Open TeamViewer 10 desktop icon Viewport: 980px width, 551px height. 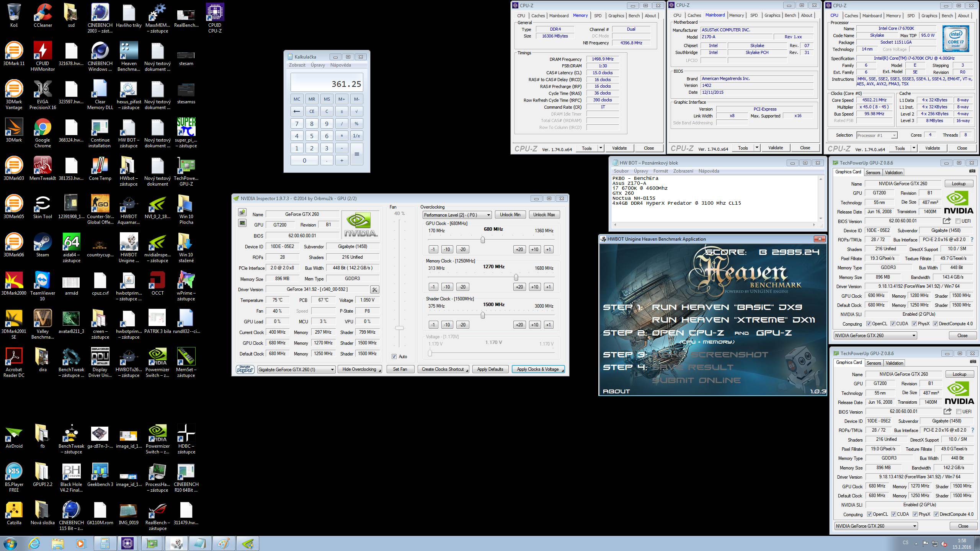click(x=42, y=286)
